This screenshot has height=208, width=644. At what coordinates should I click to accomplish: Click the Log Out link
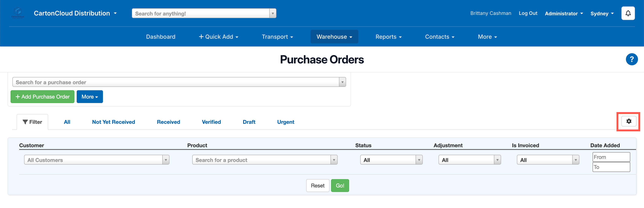pos(528,13)
